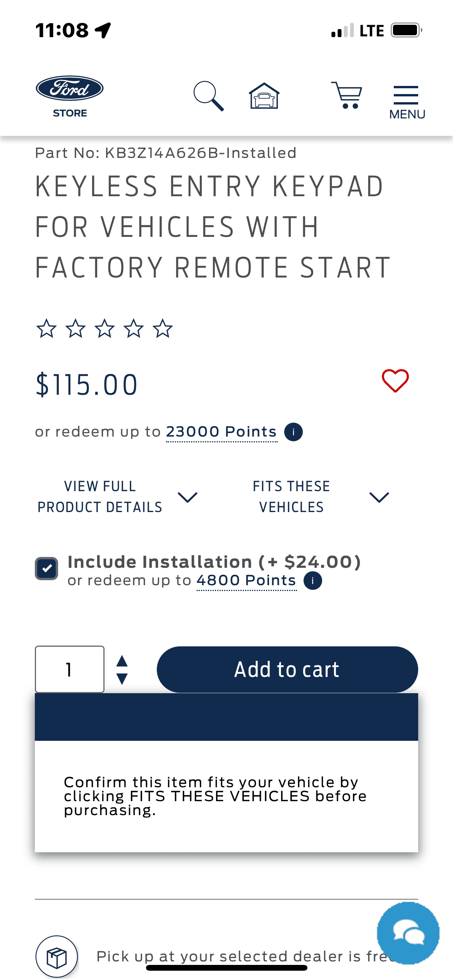The width and height of the screenshot is (453, 980).
Task: Click the package box pickup icon
Action: point(57,957)
